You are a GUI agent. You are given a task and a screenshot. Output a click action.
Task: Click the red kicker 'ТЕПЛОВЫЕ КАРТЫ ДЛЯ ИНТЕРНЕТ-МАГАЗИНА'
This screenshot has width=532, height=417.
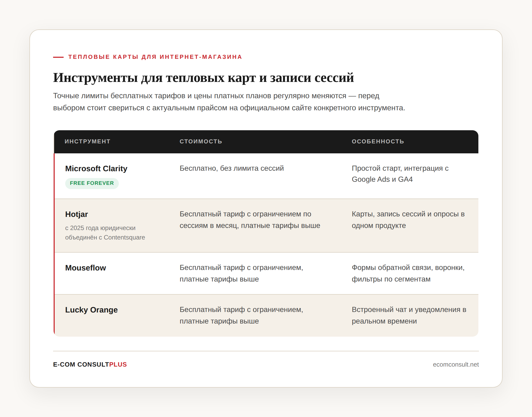coord(155,57)
